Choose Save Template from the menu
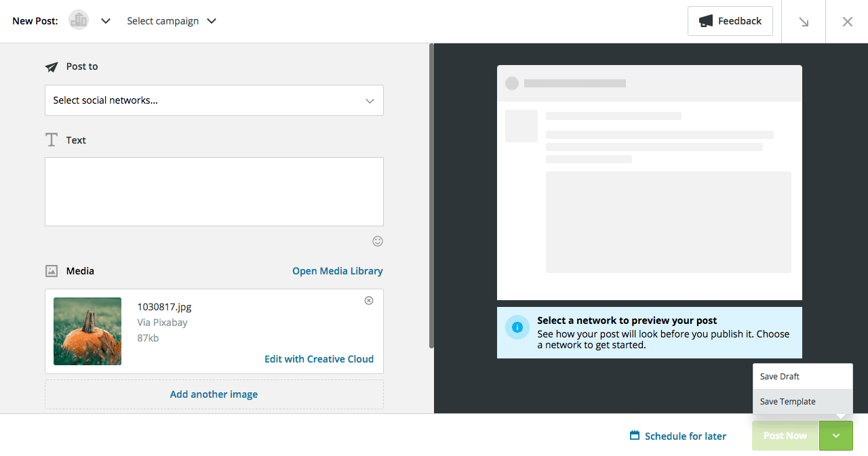868x456 pixels. pyautogui.click(x=787, y=401)
